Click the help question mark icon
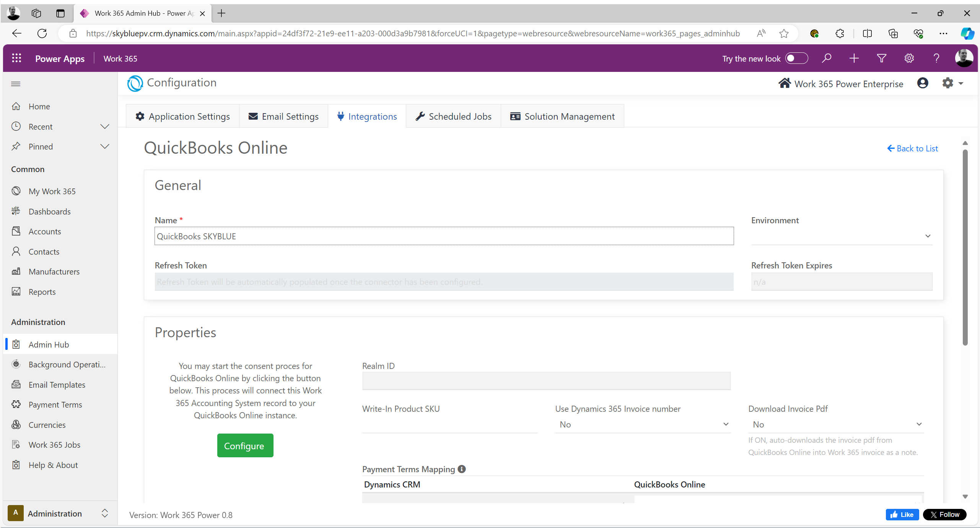The width and height of the screenshot is (980, 528). tap(936, 58)
